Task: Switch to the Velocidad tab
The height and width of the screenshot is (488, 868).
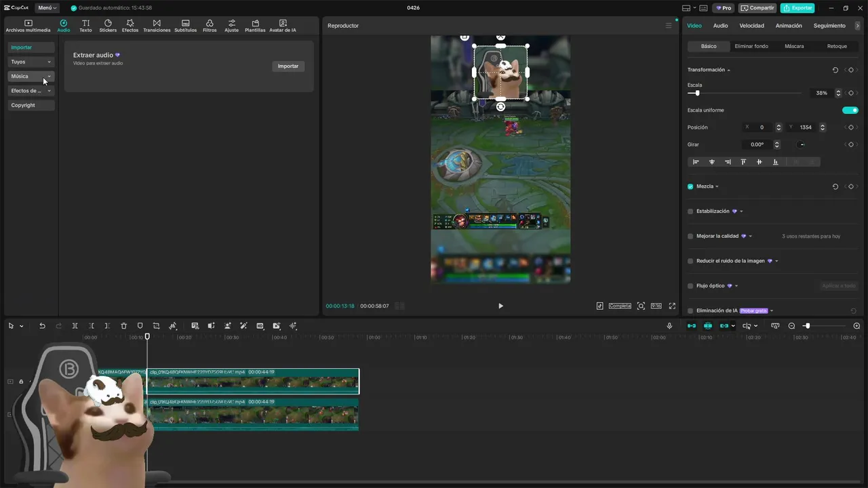Action: (751, 26)
